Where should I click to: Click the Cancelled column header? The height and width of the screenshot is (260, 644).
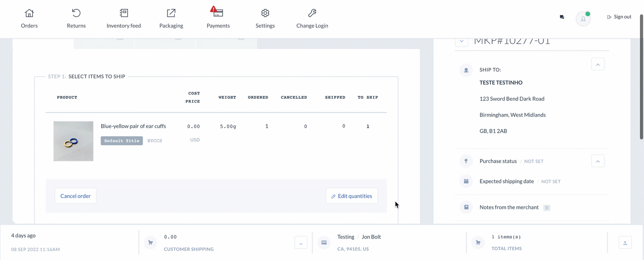click(x=294, y=97)
